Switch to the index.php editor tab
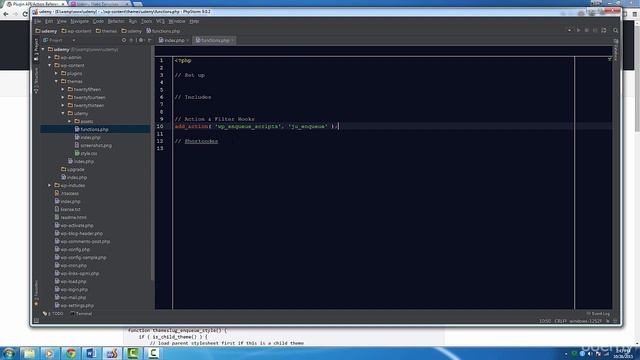This screenshot has width=640, height=360. (x=174, y=40)
